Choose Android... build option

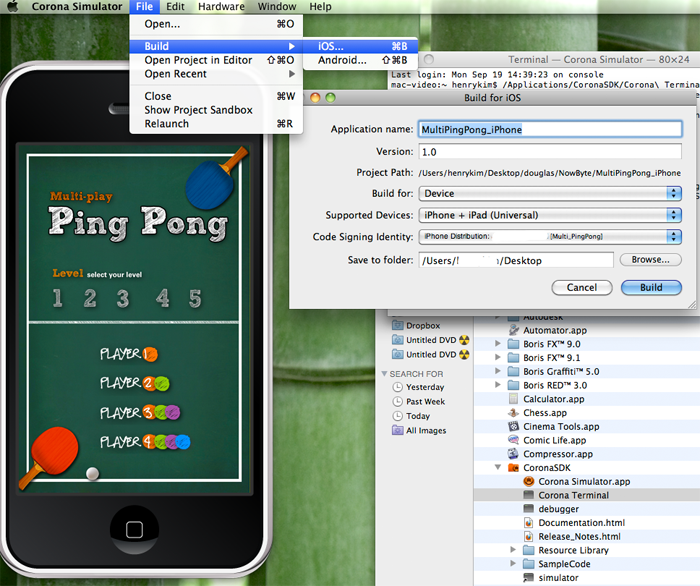coord(361,60)
